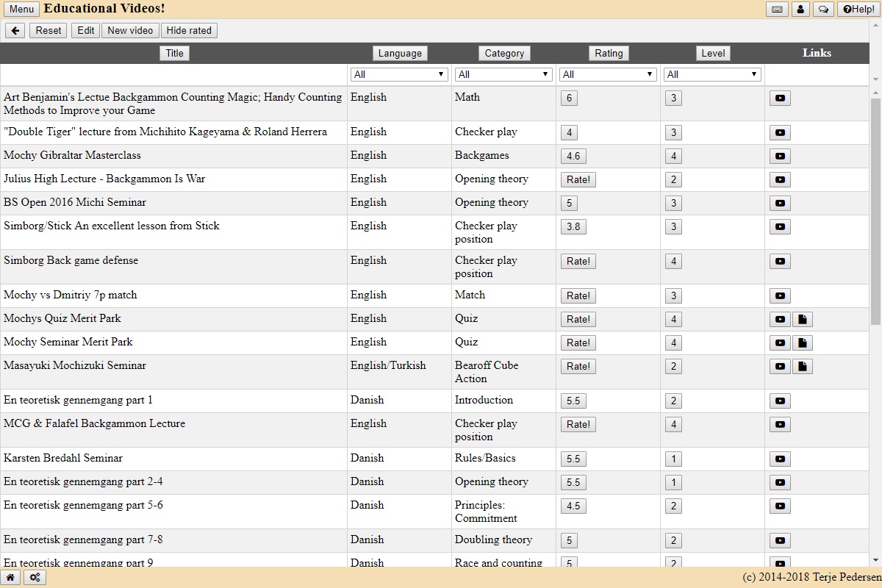Rate the Julius High Lecture video

(578, 180)
